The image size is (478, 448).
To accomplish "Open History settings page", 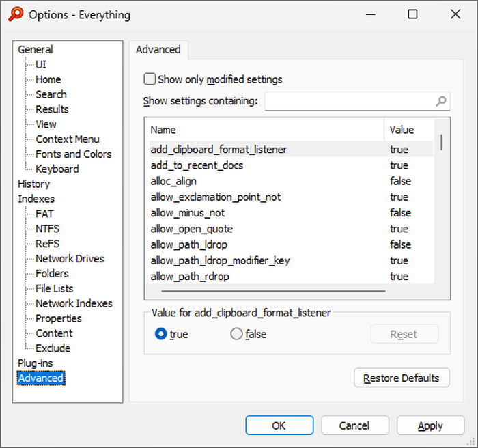I will pos(33,184).
